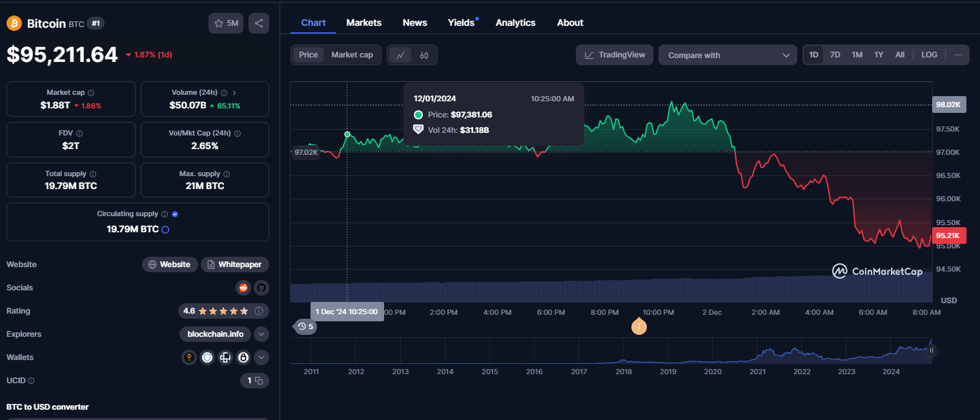The image size is (980, 420).
Task: Copy the UCID using copy icon
Action: pos(259,381)
